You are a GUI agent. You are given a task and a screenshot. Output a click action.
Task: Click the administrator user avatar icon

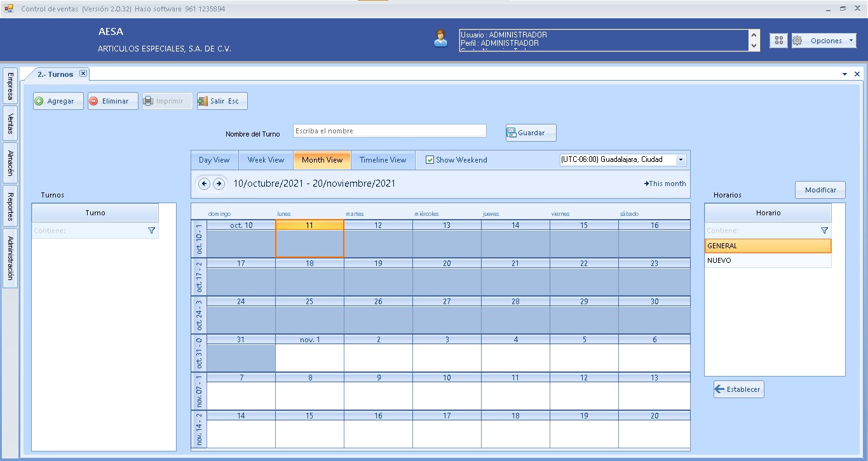tap(440, 38)
